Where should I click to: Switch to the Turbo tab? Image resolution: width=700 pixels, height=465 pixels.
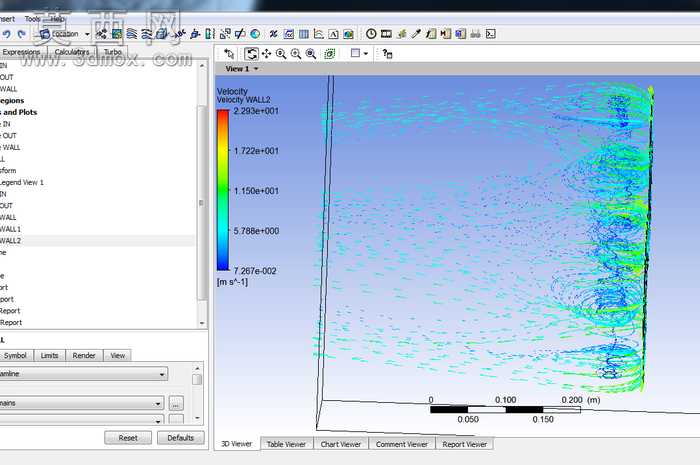(112, 52)
